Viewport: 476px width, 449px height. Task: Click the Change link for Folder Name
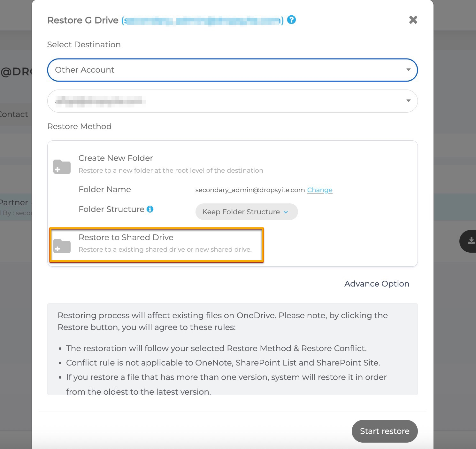320,190
